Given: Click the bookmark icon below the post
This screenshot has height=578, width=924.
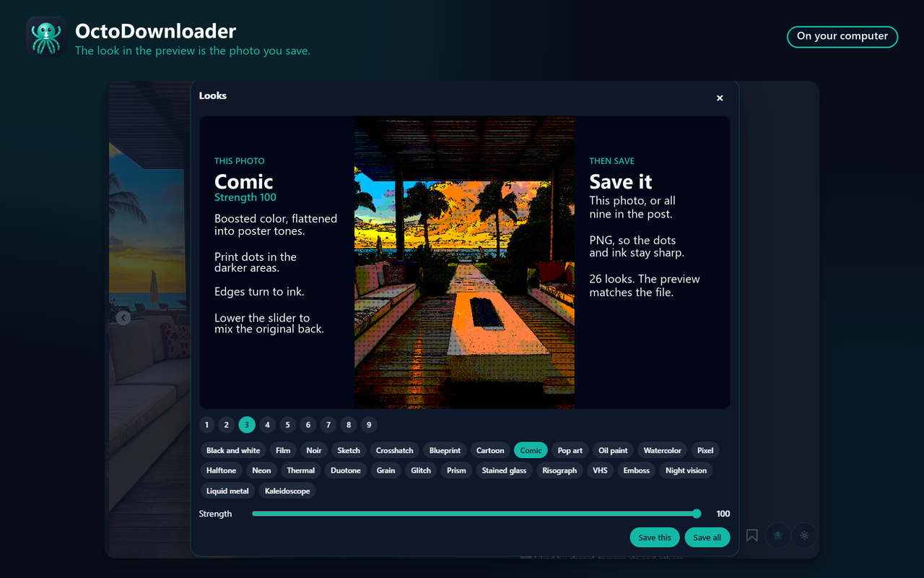Looking at the screenshot, I should coord(751,535).
